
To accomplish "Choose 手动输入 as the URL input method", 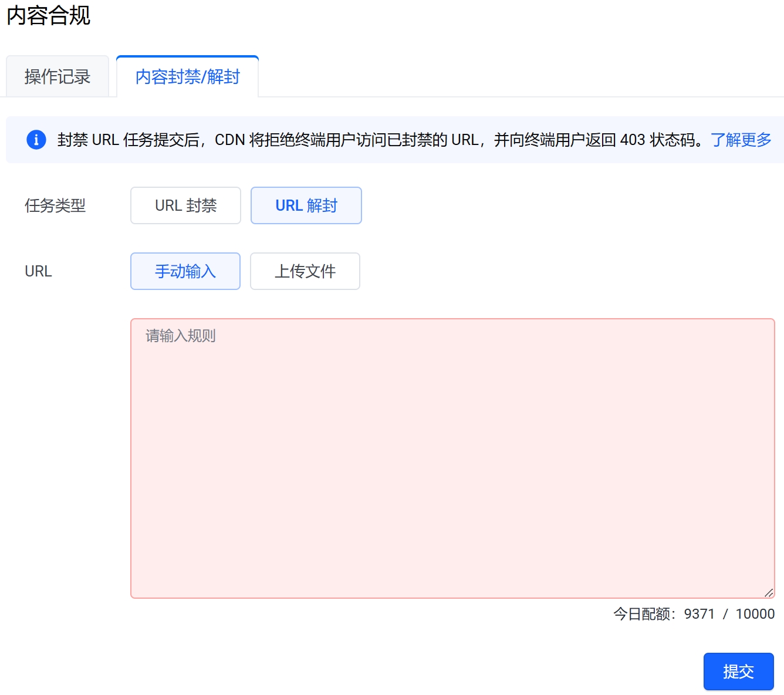I will pyautogui.click(x=185, y=271).
